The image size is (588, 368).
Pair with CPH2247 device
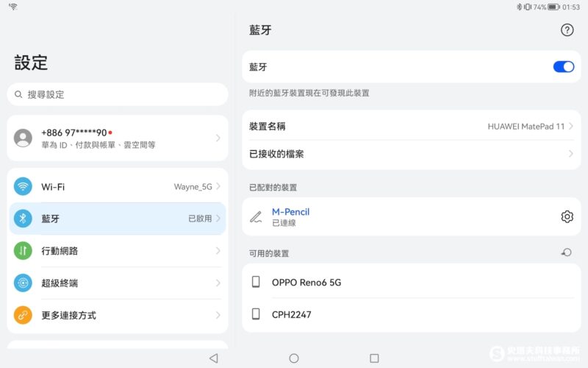pyautogui.click(x=412, y=314)
